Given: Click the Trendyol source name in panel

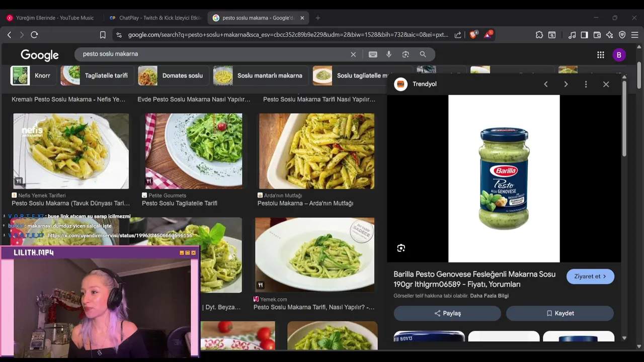Looking at the screenshot, I should pos(425,84).
